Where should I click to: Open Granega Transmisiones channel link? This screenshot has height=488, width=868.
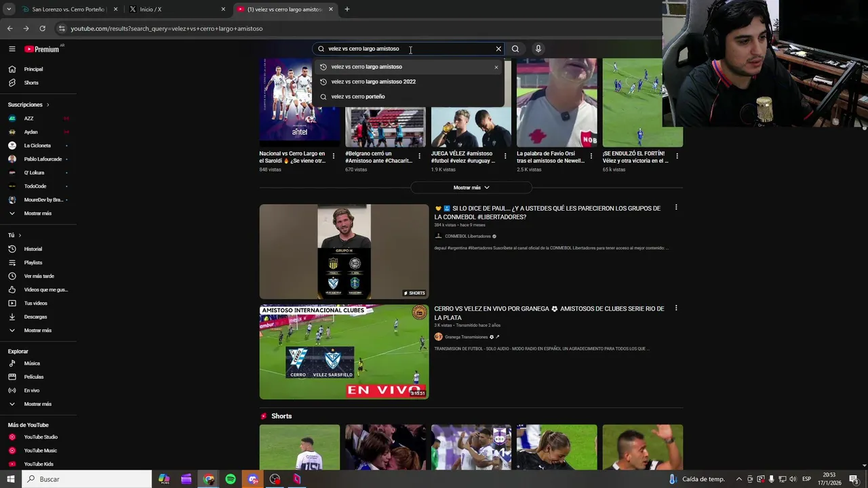click(x=467, y=337)
